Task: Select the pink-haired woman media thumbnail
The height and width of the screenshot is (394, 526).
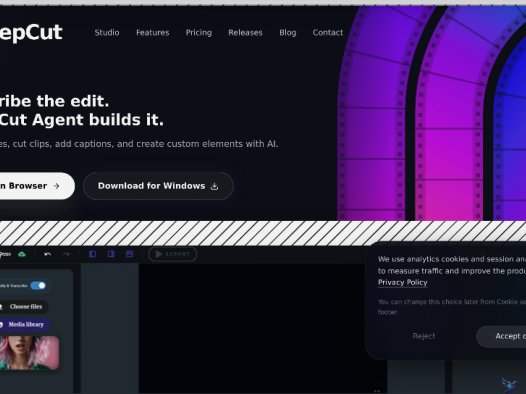Action: tap(30, 353)
